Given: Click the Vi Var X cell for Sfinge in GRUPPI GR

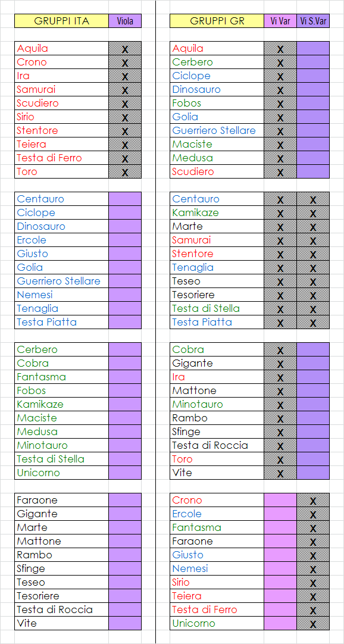Looking at the screenshot, I should click(280, 432).
